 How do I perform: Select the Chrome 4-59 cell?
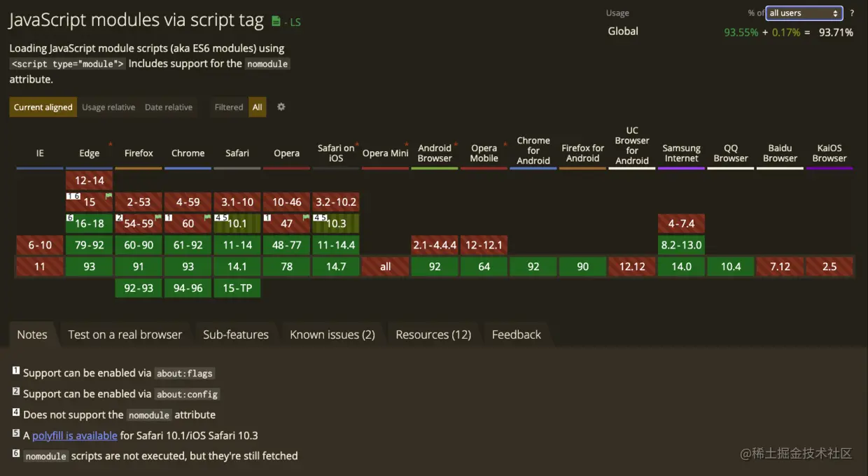188,202
